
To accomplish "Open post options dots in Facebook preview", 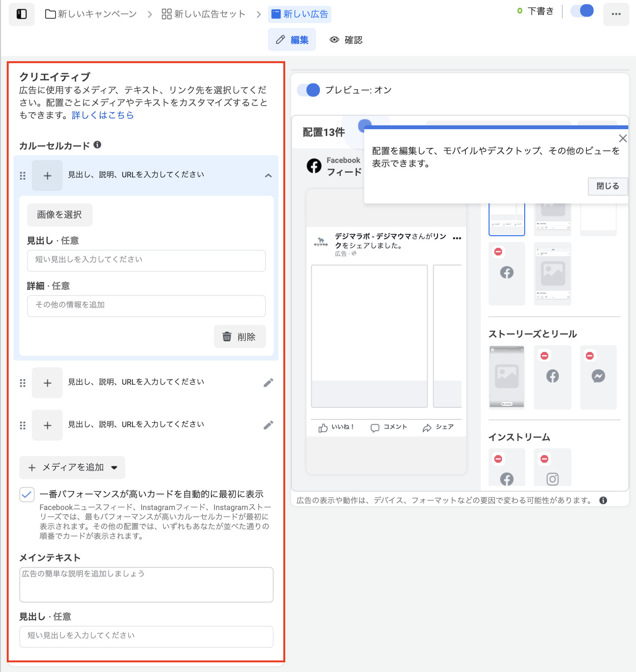I will pos(457,238).
